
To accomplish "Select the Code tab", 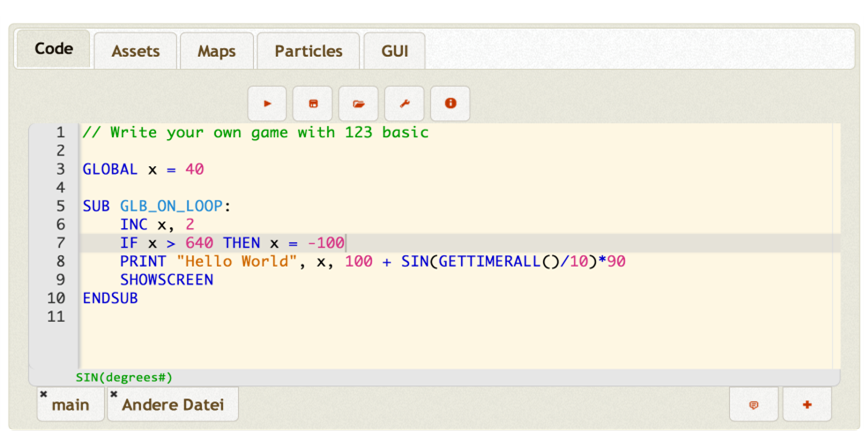I will (53, 49).
